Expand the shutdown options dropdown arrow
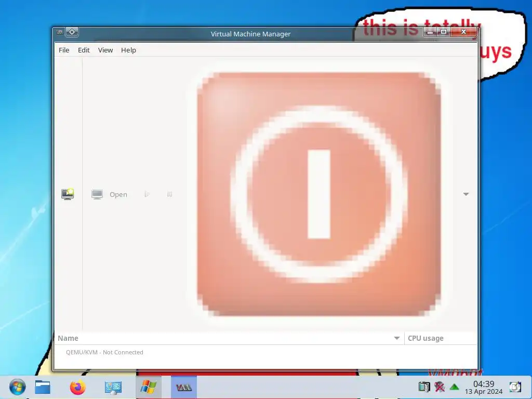The width and height of the screenshot is (532, 399). [466, 194]
